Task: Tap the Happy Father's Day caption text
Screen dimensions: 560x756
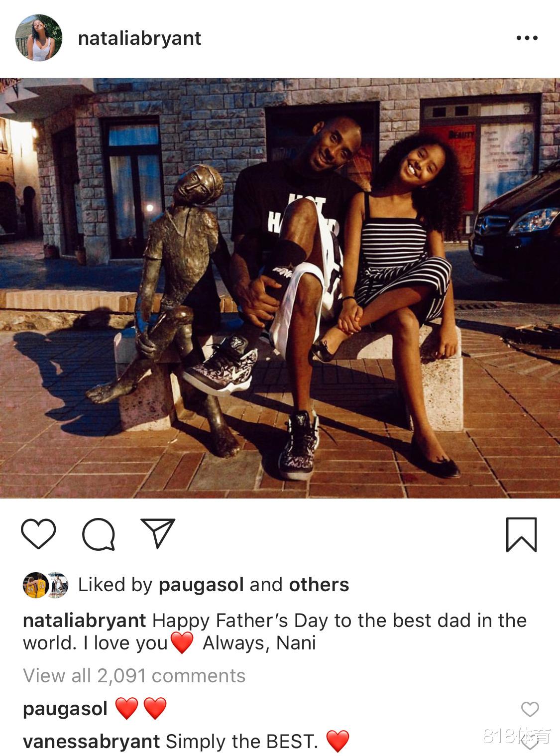Action: tap(275, 631)
